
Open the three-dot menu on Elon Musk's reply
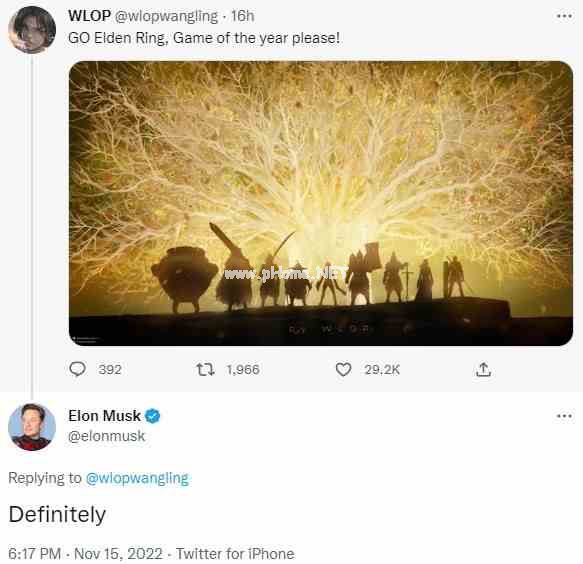[564, 416]
